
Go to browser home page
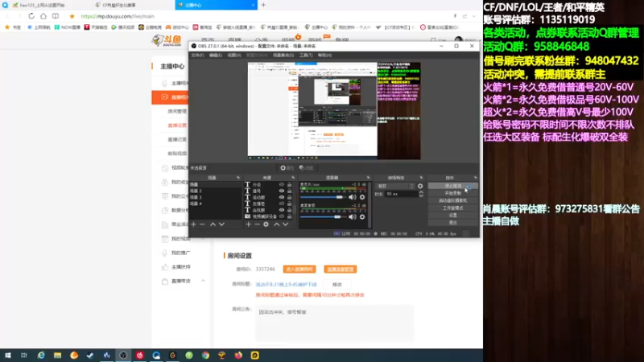point(43,16)
